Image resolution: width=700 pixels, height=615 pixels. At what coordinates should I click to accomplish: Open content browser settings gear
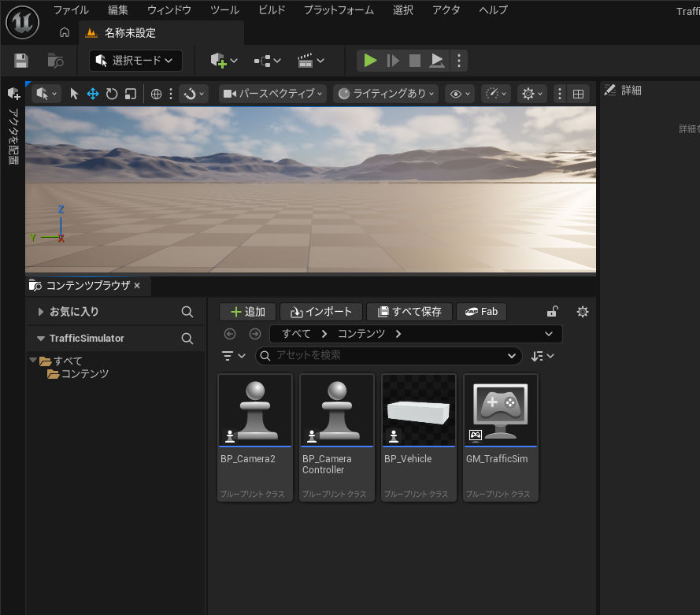pyautogui.click(x=582, y=312)
